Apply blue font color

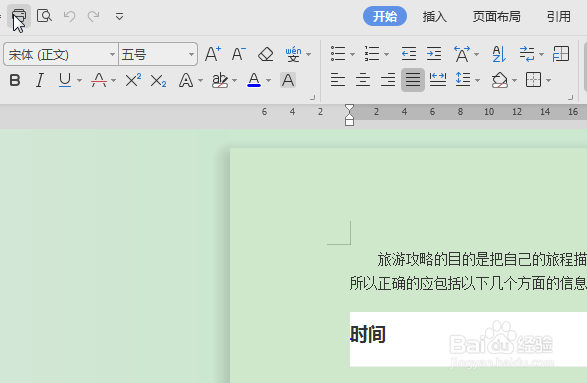pyautogui.click(x=254, y=80)
